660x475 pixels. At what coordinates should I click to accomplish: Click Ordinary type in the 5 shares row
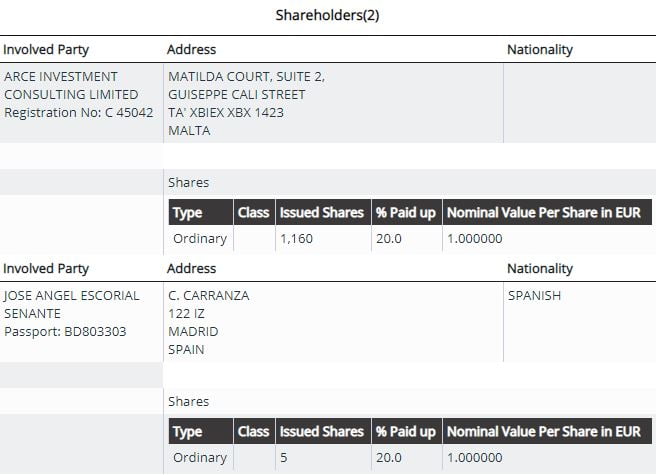(x=200, y=458)
